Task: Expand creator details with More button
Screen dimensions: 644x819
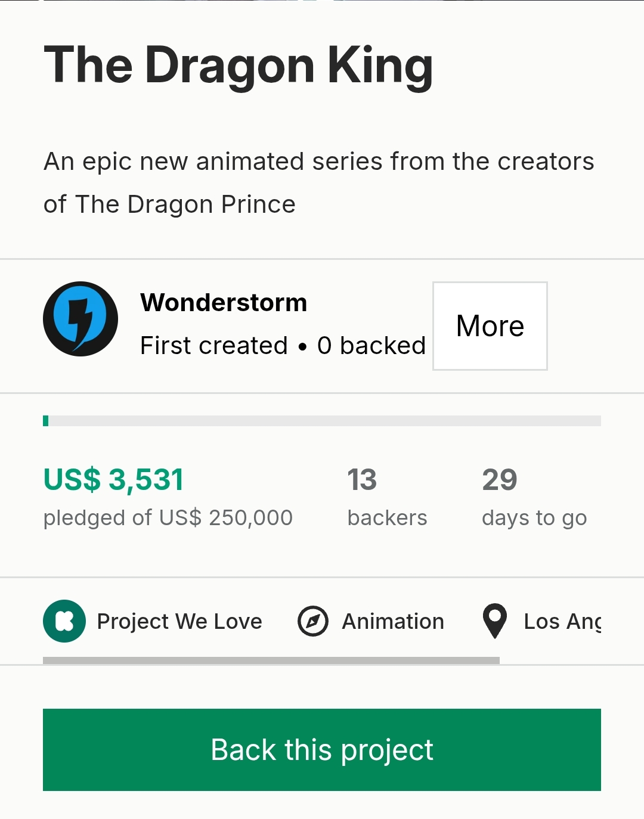Action: pos(490,326)
